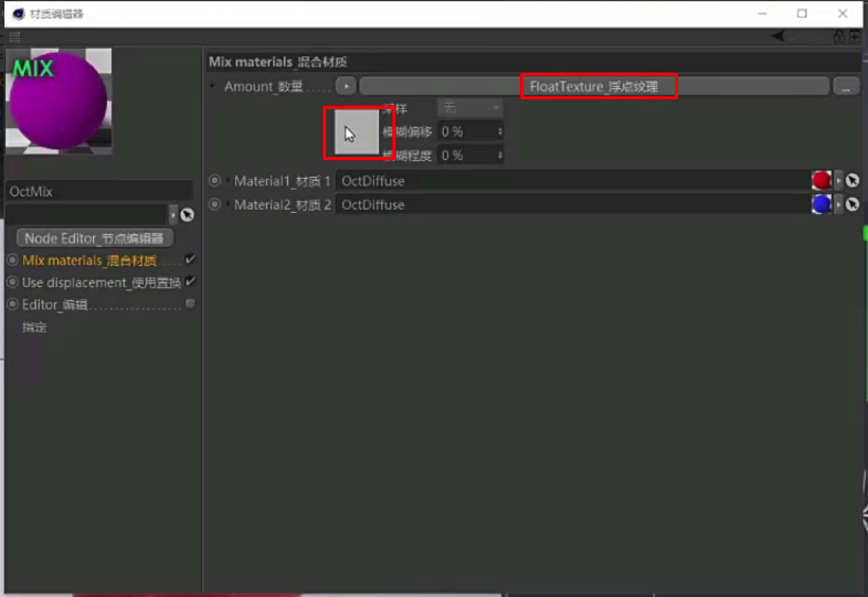
Task: Select the Editor channel
Action: coord(55,305)
